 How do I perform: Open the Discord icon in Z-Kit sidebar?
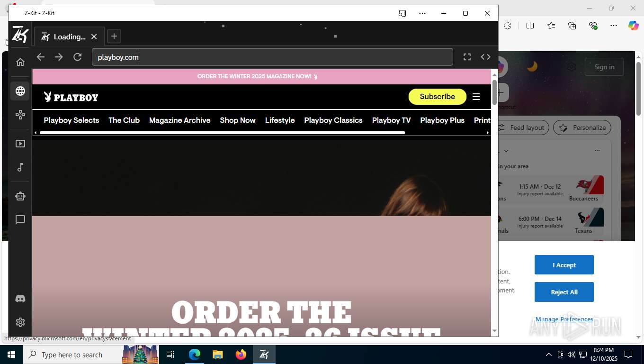point(20,299)
